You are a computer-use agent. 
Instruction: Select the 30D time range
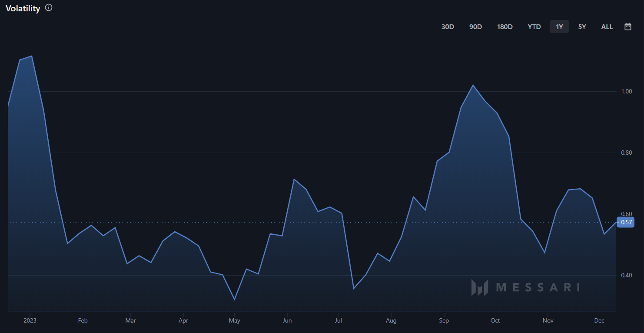448,27
